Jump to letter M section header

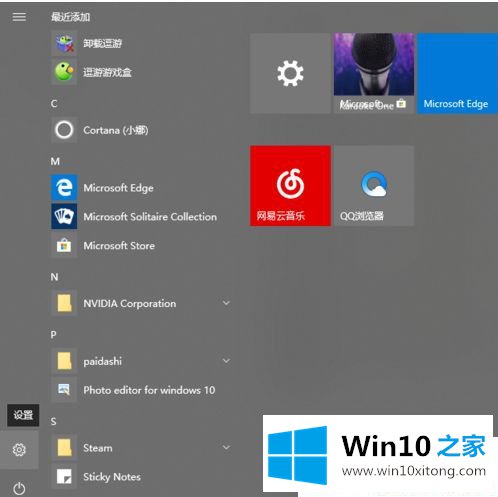55,162
